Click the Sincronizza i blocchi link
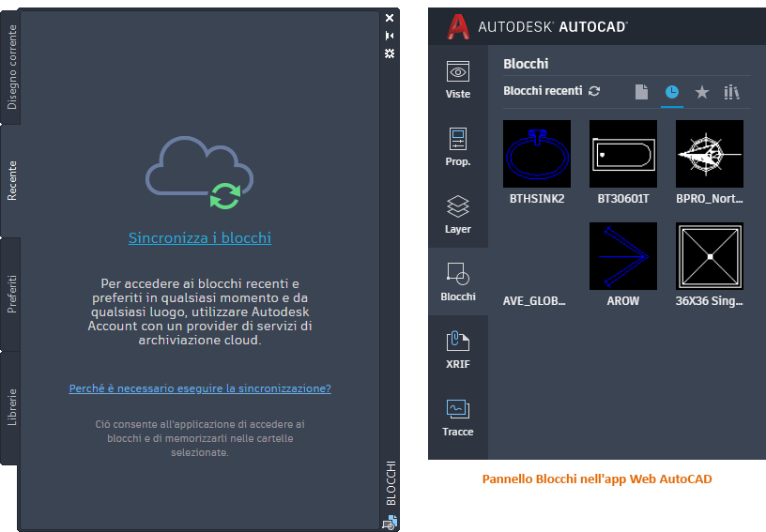 coord(200,237)
